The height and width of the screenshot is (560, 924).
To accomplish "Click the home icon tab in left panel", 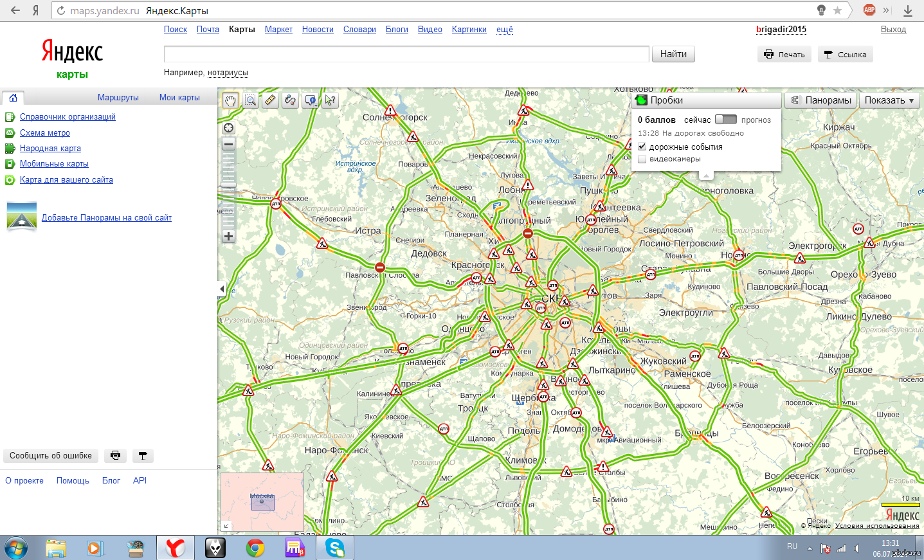I will pos(13,98).
